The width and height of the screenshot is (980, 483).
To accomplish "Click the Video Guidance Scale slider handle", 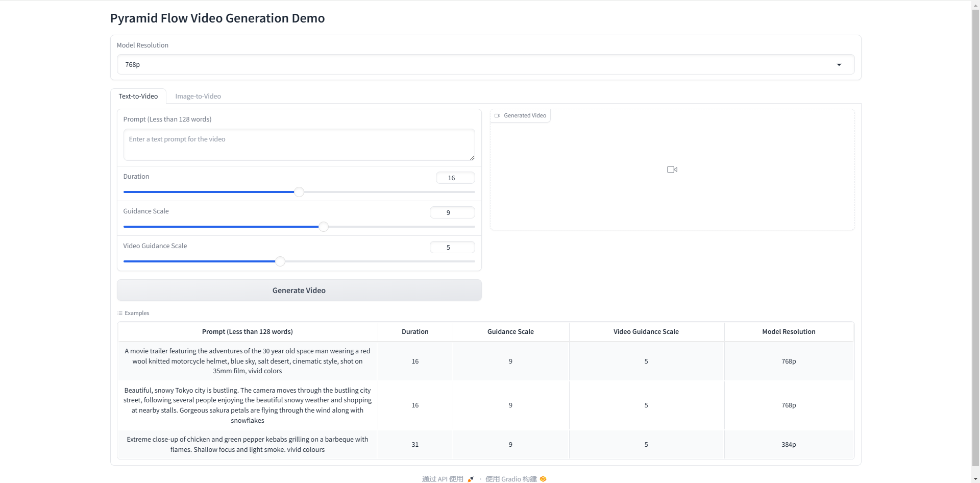I will [x=280, y=261].
